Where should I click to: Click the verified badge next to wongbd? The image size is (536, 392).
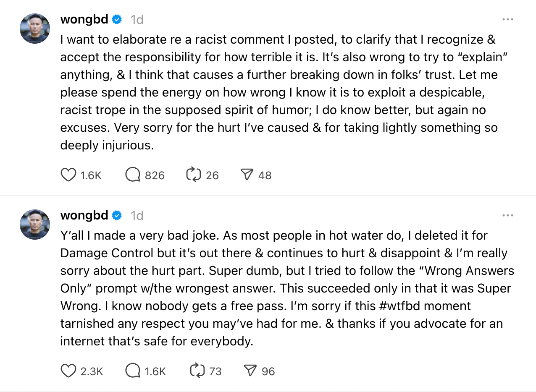click(117, 19)
